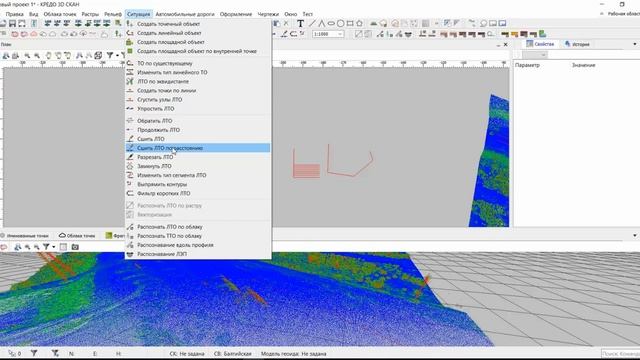
Task: Choose Изменить тип линейного ТО
Action: 198,72
